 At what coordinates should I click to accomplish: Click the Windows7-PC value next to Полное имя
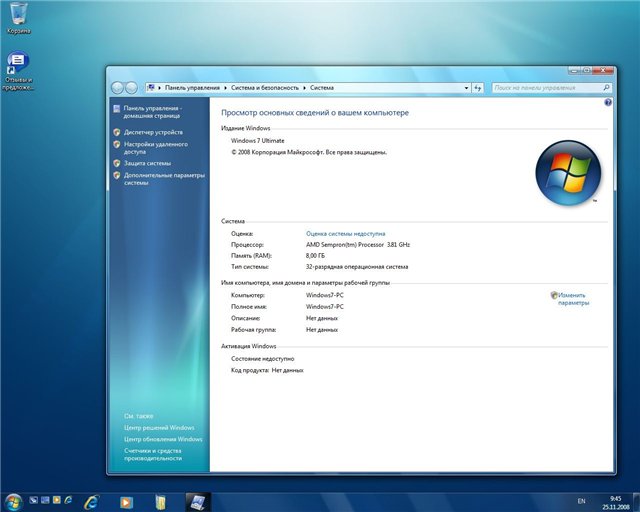pos(324,307)
